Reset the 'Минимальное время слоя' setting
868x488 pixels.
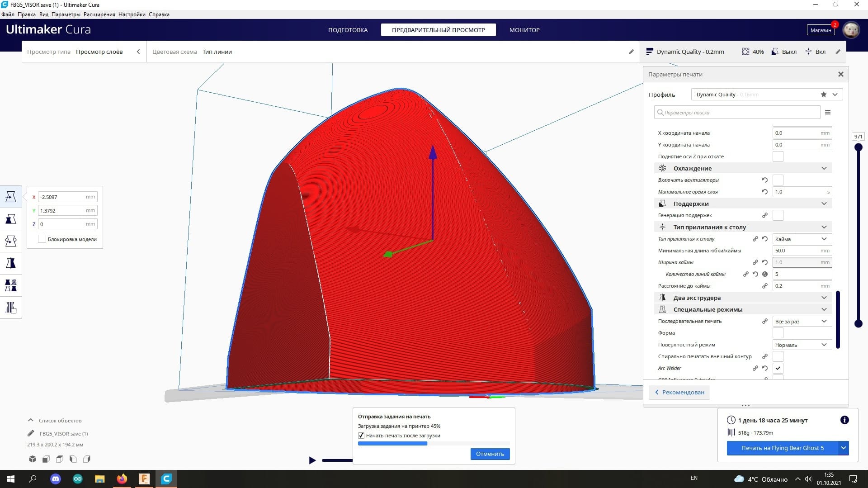(x=765, y=192)
